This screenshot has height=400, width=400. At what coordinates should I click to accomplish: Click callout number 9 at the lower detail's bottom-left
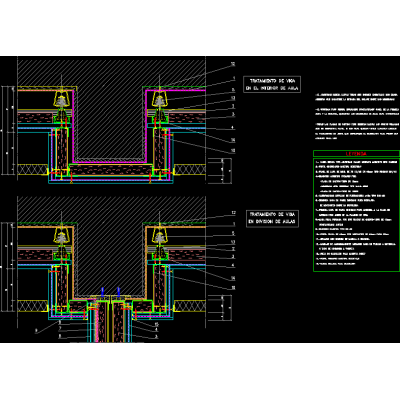click(36, 330)
